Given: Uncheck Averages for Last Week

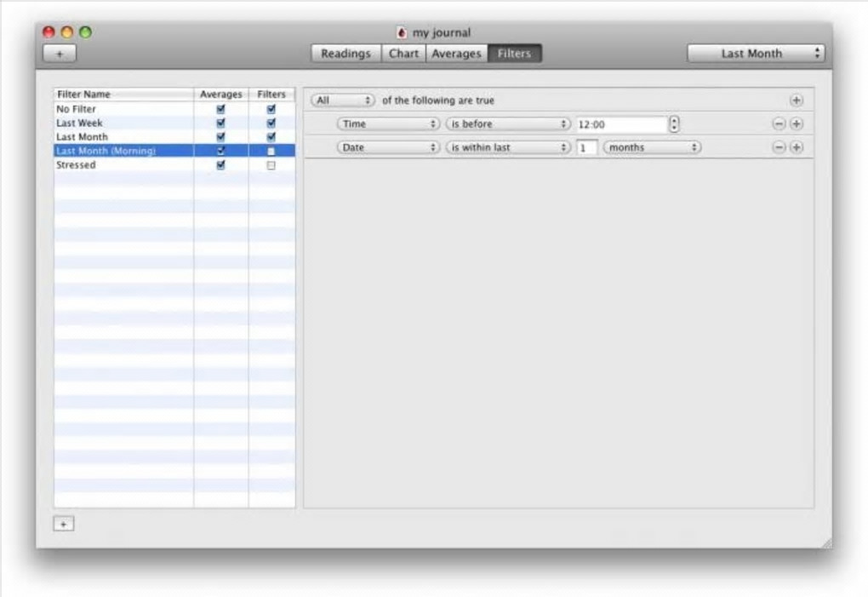Looking at the screenshot, I should pos(221,123).
